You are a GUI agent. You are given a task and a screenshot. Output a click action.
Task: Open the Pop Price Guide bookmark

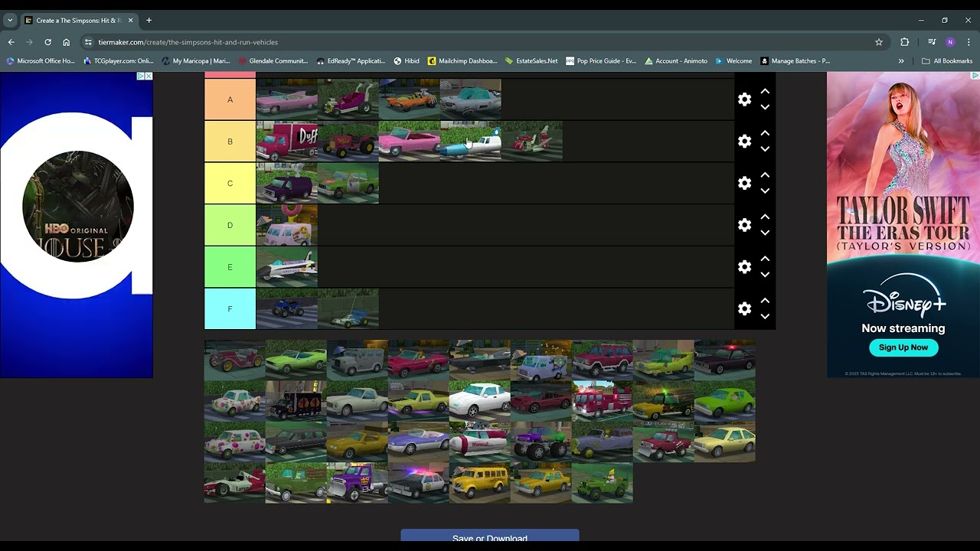(600, 61)
